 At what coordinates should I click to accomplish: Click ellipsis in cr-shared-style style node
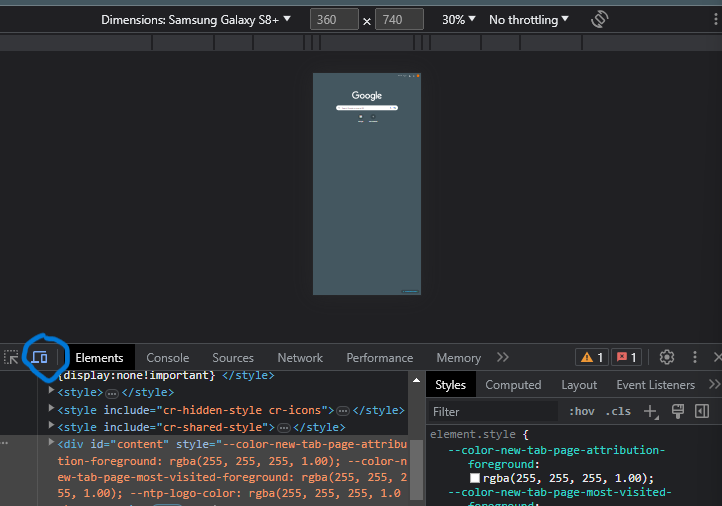pyautogui.click(x=284, y=428)
